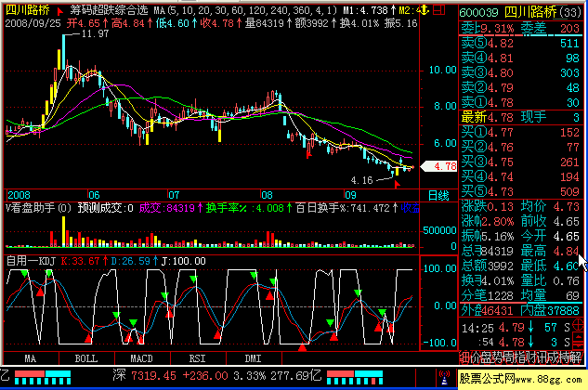This screenshot has width=588, height=390.
Task: Click the 卖② 4.79 ask row
Action: click(x=520, y=87)
